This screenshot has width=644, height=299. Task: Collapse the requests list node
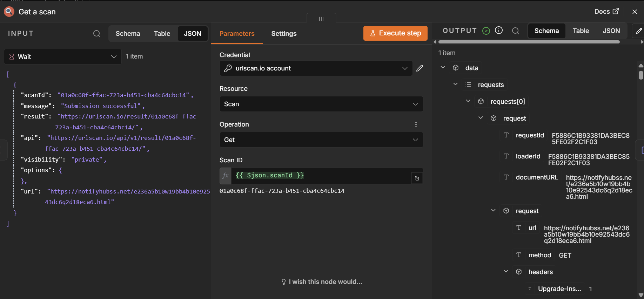pos(456,84)
